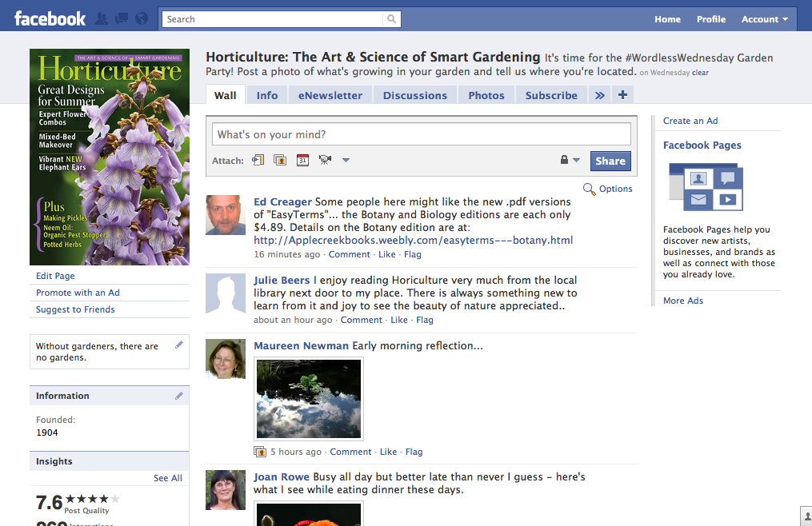The image size is (812, 526).
Task: Like Maureen Newman's photo post
Action: pos(388,452)
